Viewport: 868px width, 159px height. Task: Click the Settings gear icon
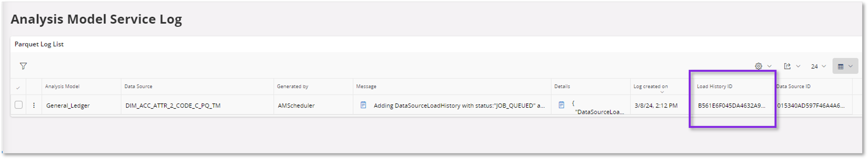coord(758,66)
